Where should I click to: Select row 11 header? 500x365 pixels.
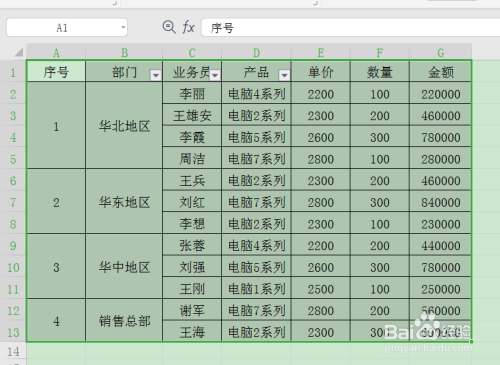pos(13,289)
